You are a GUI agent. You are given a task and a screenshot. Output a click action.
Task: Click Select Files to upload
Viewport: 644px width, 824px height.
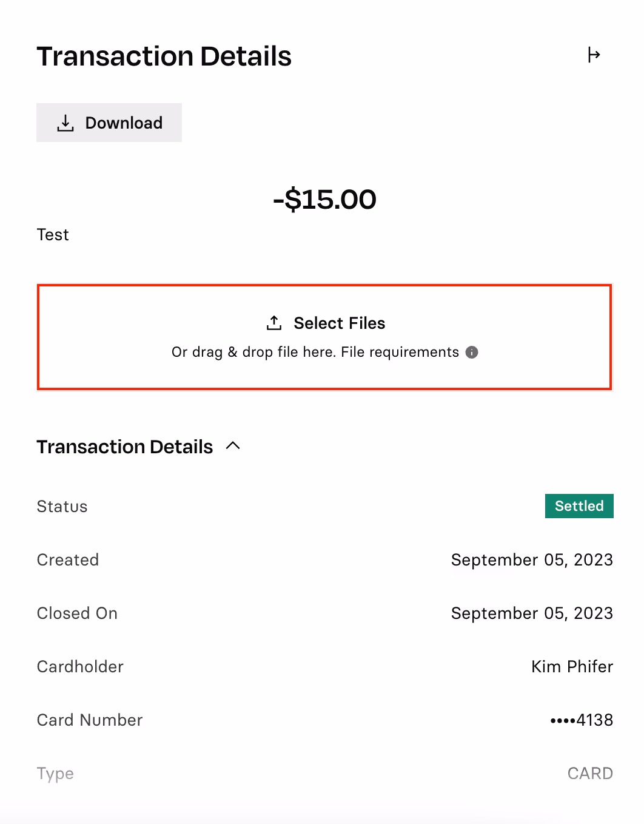click(x=340, y=323)
